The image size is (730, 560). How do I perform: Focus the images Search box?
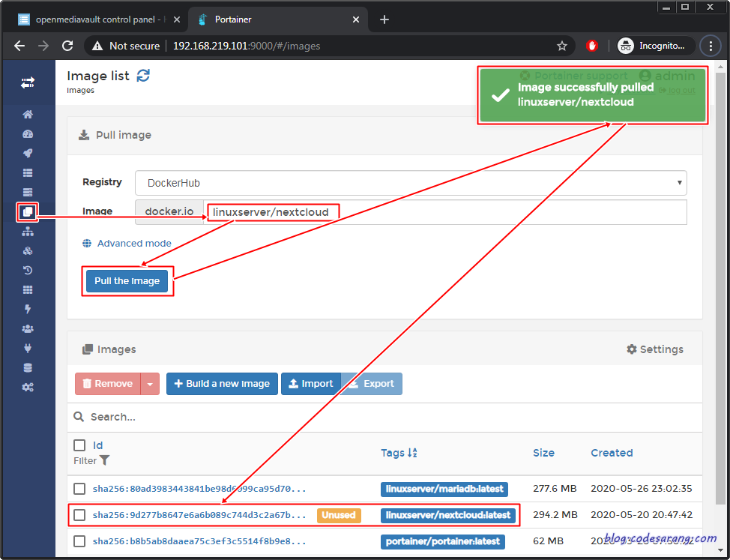point(384,417)
